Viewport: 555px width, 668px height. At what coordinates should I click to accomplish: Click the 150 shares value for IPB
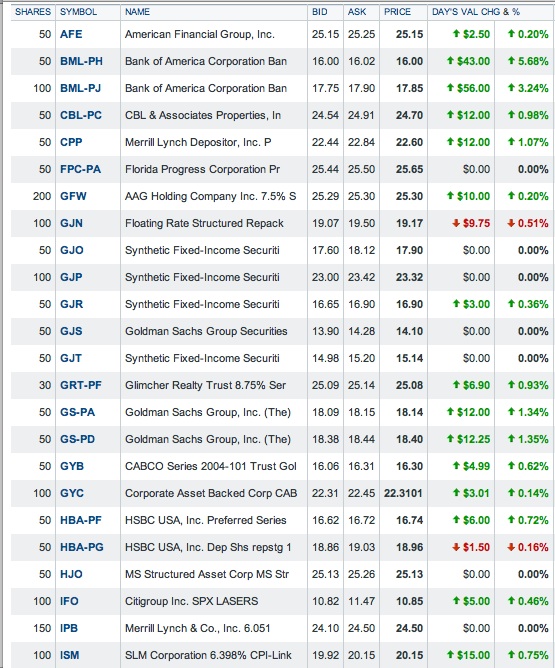tap(42, 628)
